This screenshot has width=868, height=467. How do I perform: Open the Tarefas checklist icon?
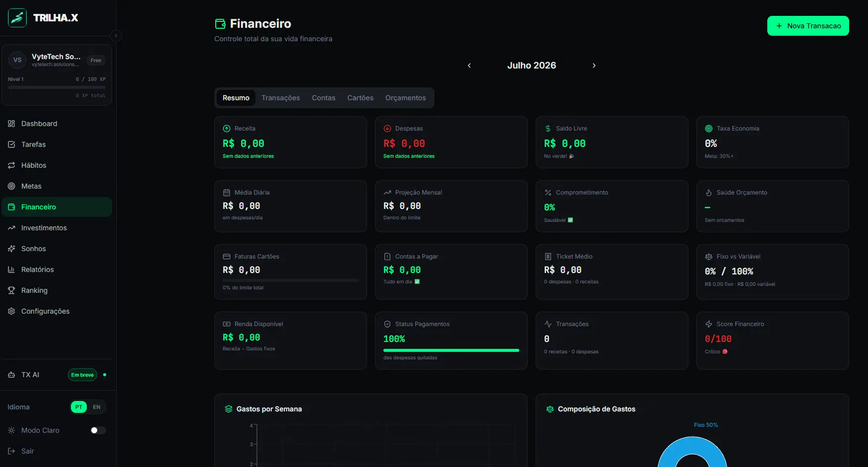pos(11,144)
